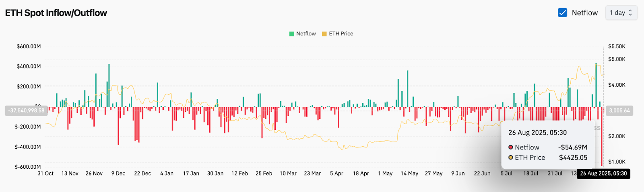Click the 14 May date on x-axis
Viewport: 644px width, 192px height.
409,174
